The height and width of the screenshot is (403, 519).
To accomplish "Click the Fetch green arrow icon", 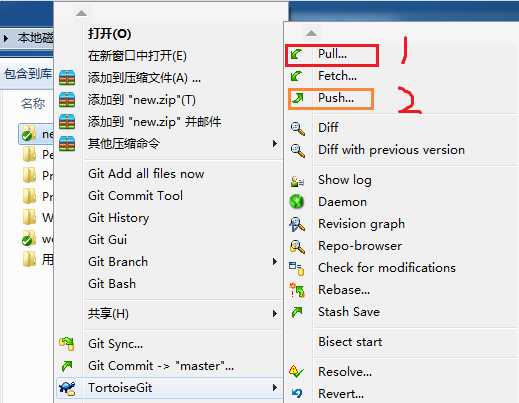I will (296, 76).
